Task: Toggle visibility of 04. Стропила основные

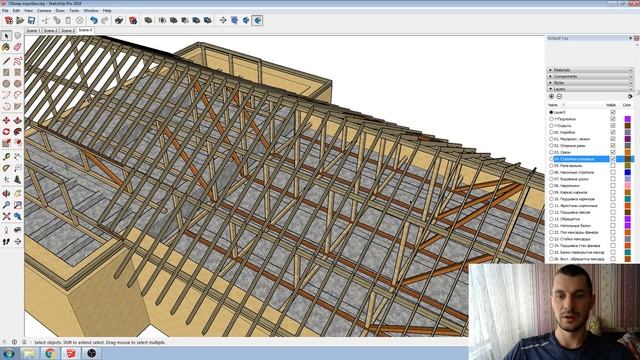Action: [x=613, y=159]
